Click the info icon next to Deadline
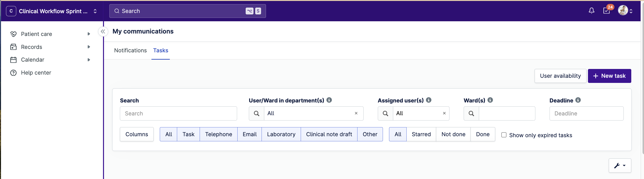 578,100
